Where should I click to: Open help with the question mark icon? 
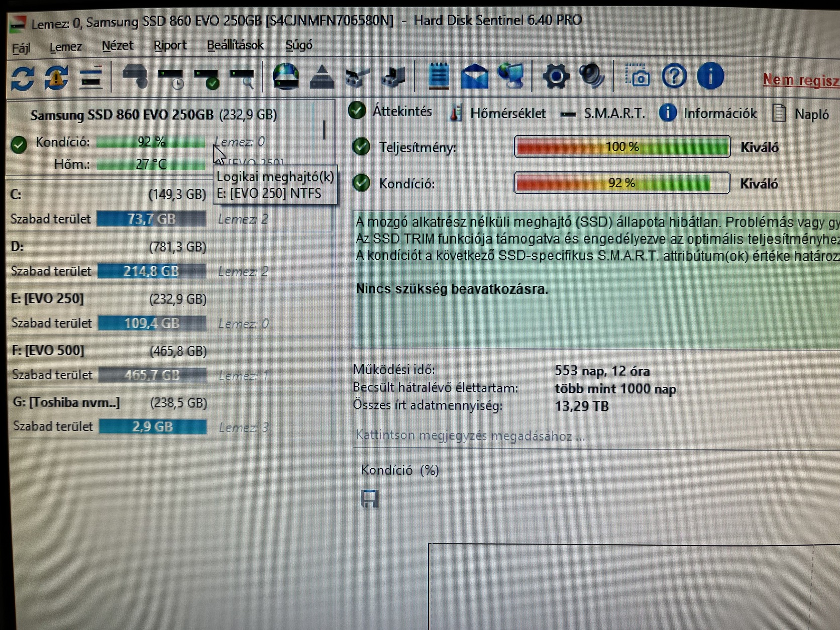pyautogui.click(x=674, y=76)
